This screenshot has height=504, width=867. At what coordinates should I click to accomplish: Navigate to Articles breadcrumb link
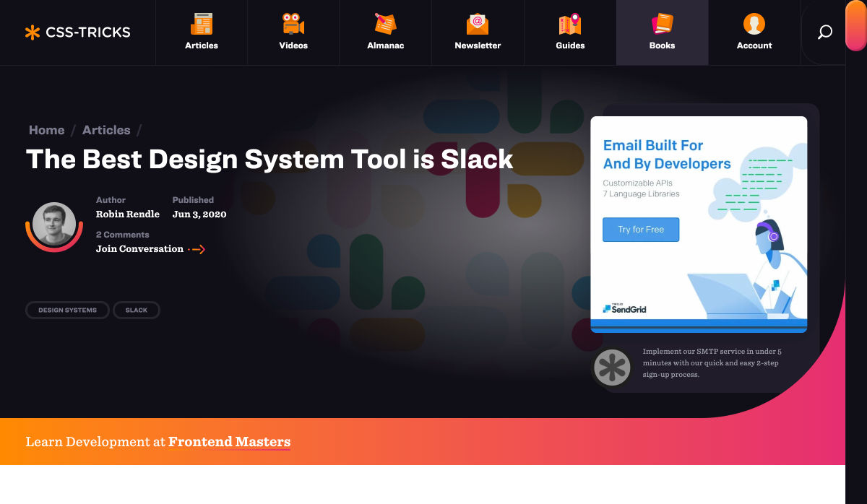(106, 130)
